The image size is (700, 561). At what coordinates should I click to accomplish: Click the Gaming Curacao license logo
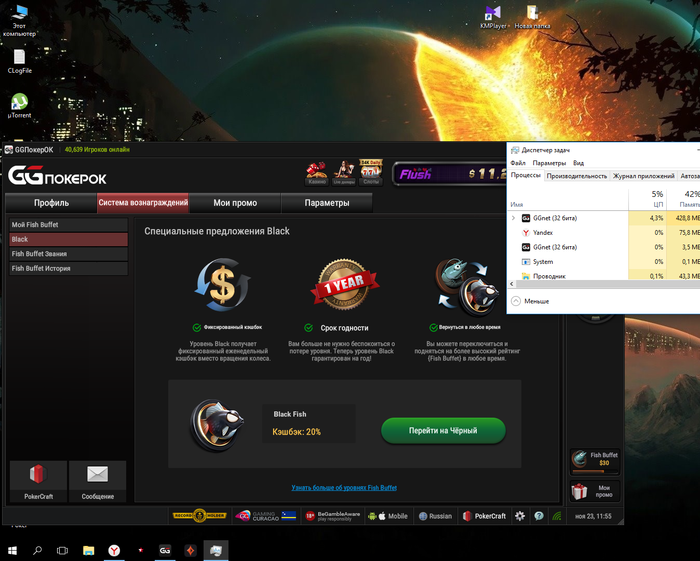266,516
